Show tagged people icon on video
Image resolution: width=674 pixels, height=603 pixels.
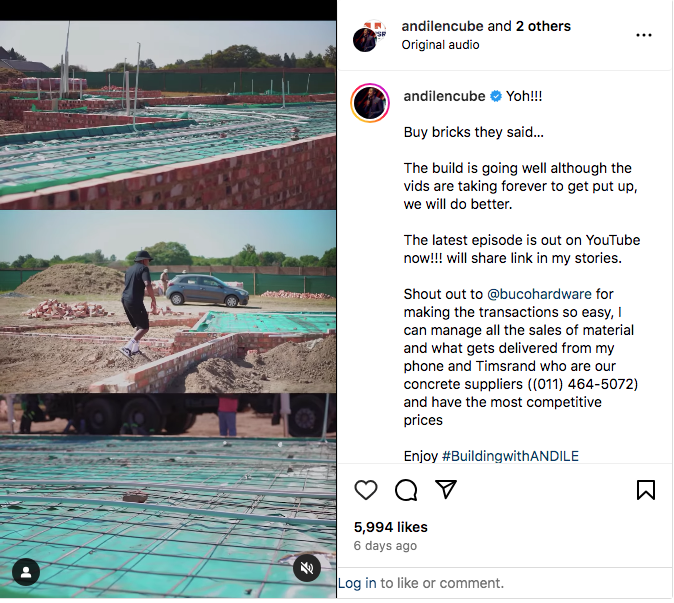tap(26, 572)
